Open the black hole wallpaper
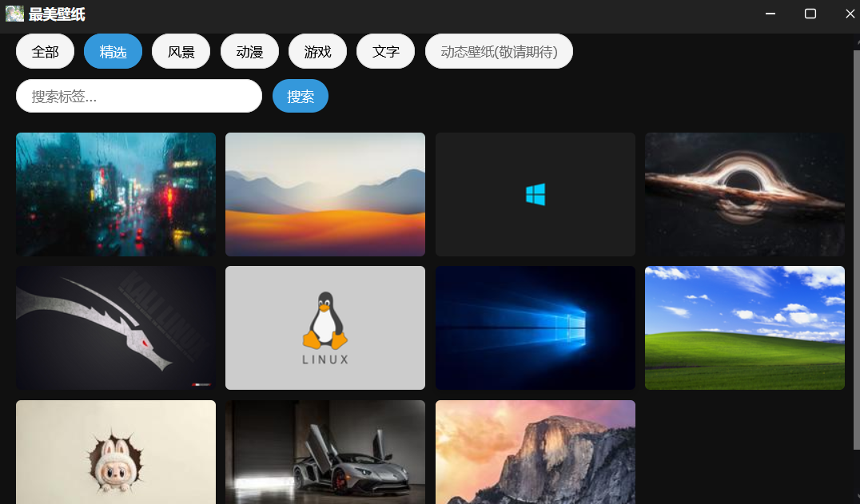 pyautogui.click(x=745, y=194)
